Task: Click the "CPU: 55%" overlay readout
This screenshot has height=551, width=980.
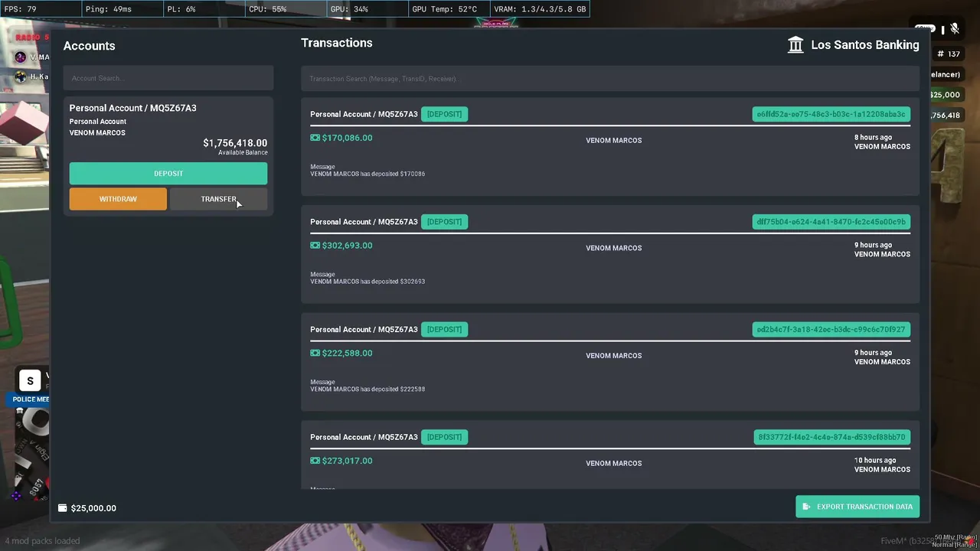Action: [x=268, y=9]
